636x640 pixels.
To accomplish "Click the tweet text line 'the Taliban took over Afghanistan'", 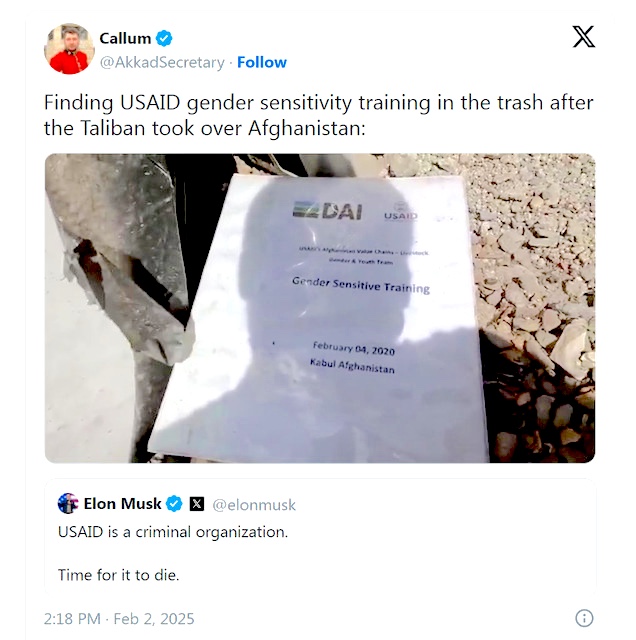I will pos(205,128).
